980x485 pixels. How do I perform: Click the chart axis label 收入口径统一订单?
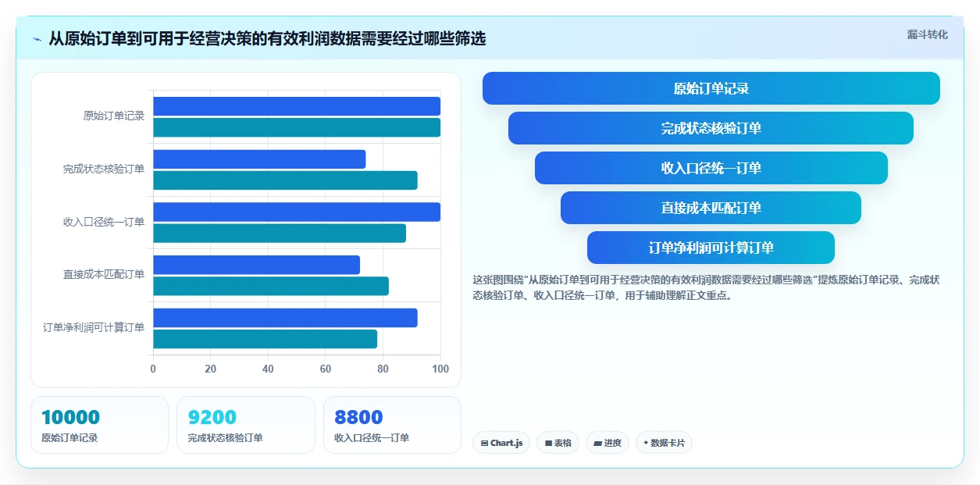pos(104,222)
